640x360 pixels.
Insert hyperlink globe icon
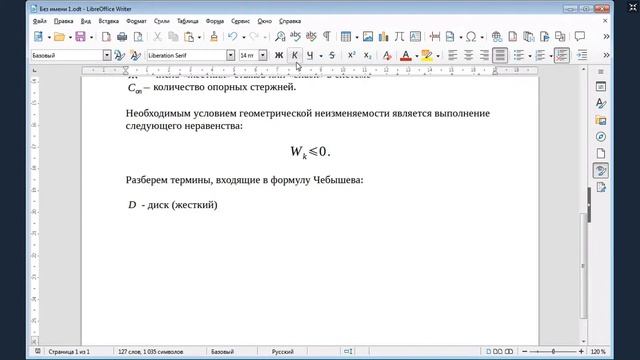pyautogui.click(x=497, y=37)
